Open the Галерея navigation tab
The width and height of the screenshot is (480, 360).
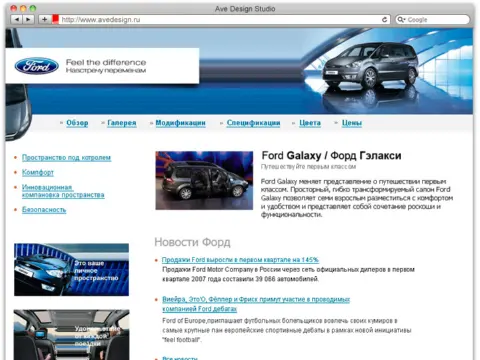pyautogui.click(x=122, y=123)
